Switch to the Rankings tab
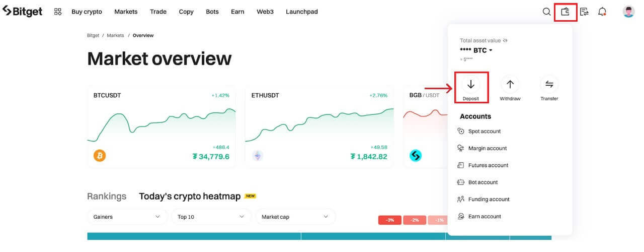The height and width of the screenshot is (252, 644). [x=107, y=196]
